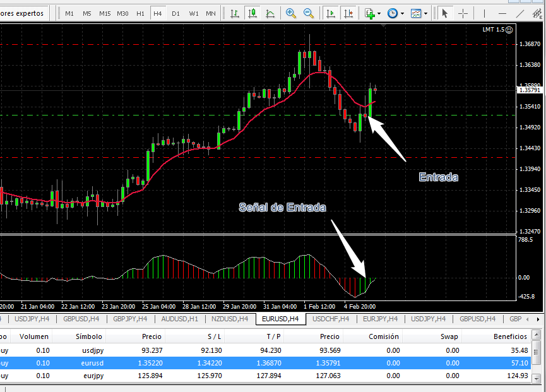Click orders list scrollbar down arrow

(x=537, y=378)
